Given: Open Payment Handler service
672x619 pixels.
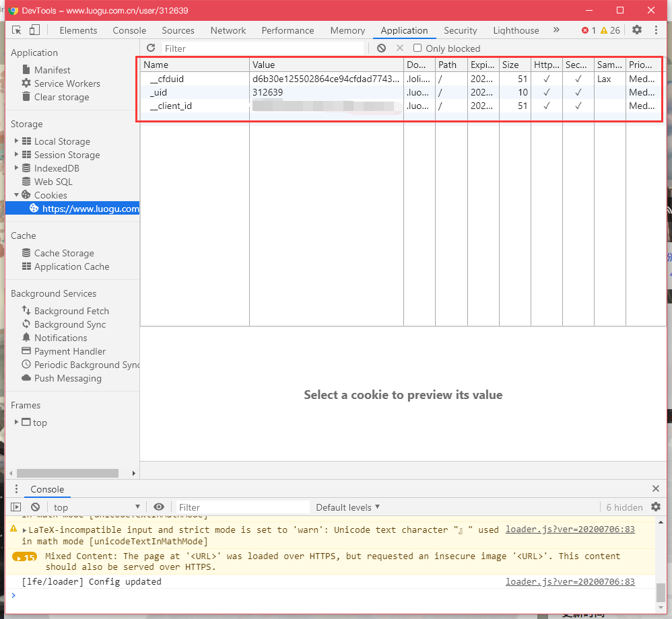Looking at the screenshot, I should (x=63, y=351).
